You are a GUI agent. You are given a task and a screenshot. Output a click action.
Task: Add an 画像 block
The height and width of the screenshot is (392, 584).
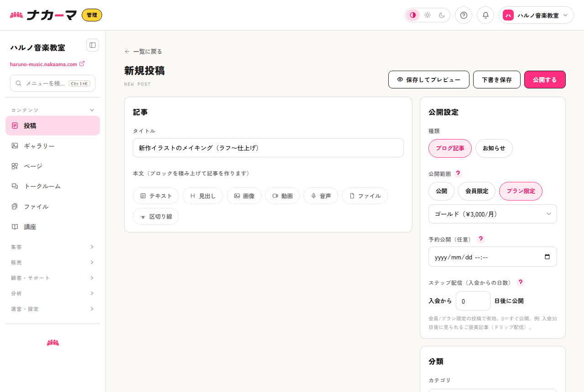pyautogui.click(x=244, y=196)
